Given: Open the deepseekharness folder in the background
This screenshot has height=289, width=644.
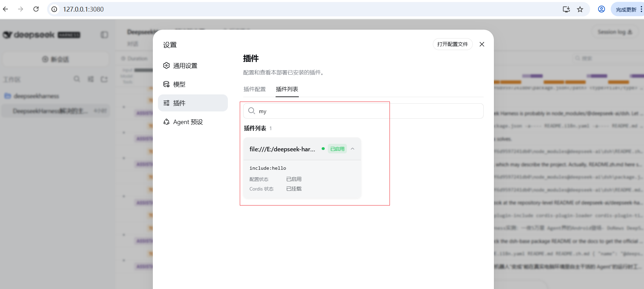Looking at the screenshot, I should tap(32, 96).
